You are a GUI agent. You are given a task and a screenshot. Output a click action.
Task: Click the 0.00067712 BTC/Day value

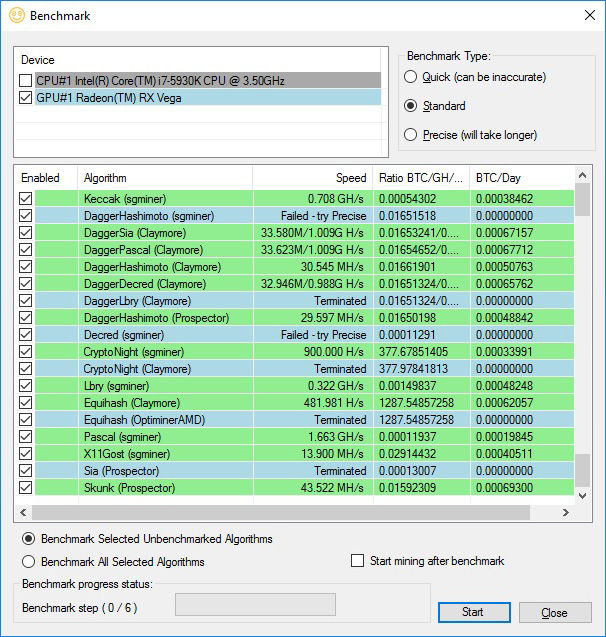coord(504,249)
